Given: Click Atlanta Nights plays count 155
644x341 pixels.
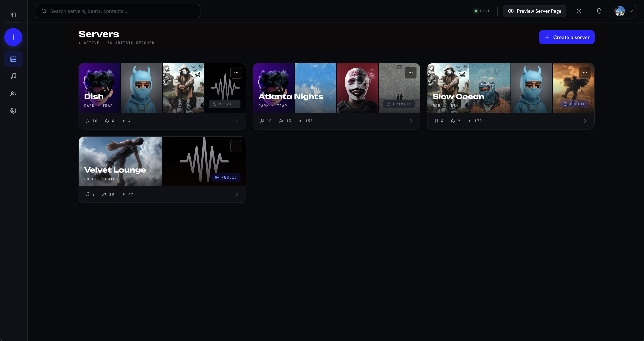Looking at the screenshot, I should click(306, 121).
